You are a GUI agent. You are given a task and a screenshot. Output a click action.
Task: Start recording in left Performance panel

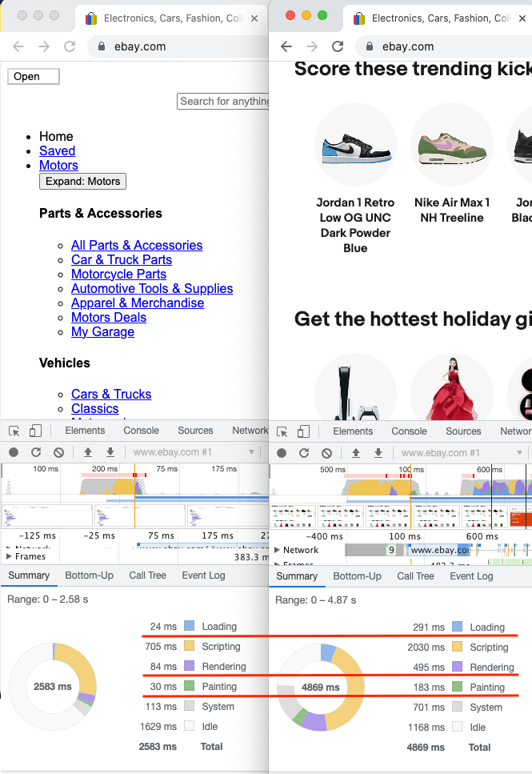tap(14, 452)
